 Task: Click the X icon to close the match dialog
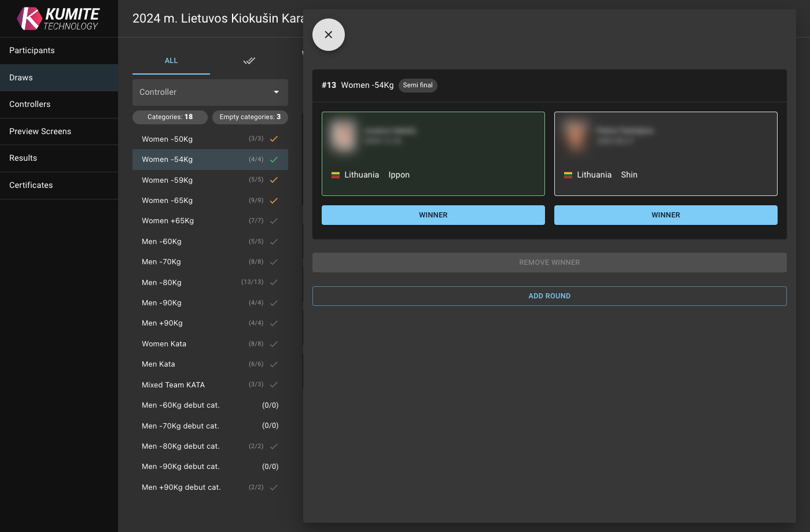point(328,34)
